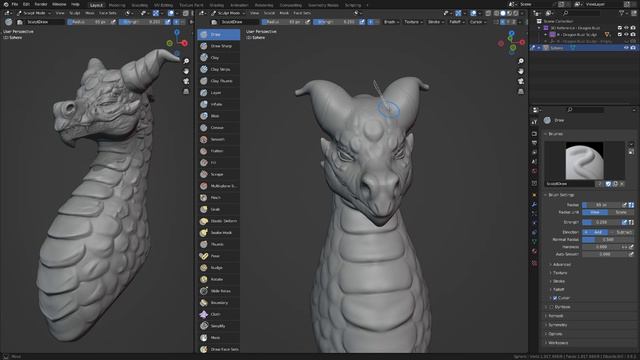
Task: Select the Snake Hook brush
Action: [218, 233]
